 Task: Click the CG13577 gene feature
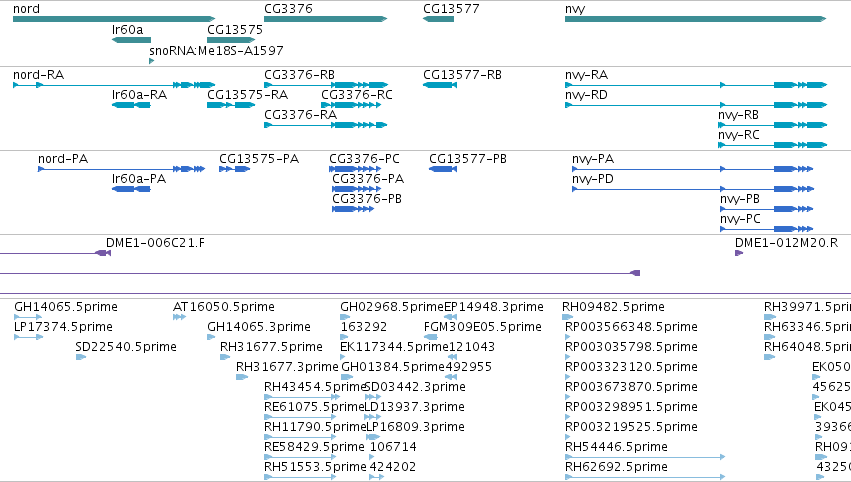[x=439, y=19]
